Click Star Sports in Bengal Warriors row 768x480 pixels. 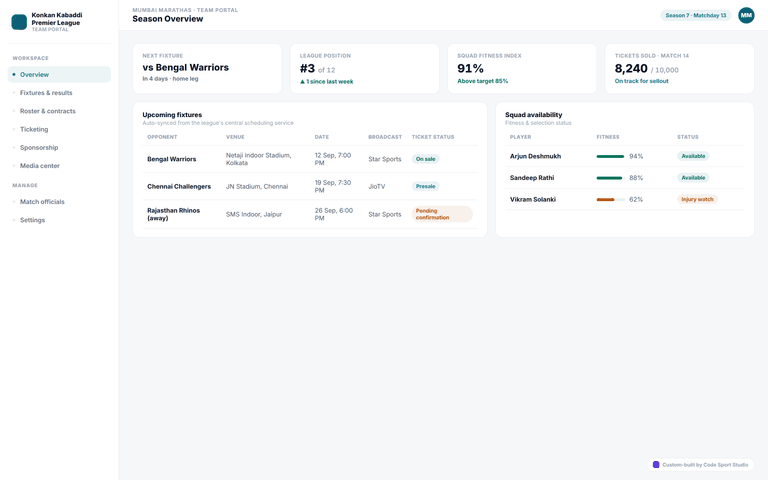384,159
